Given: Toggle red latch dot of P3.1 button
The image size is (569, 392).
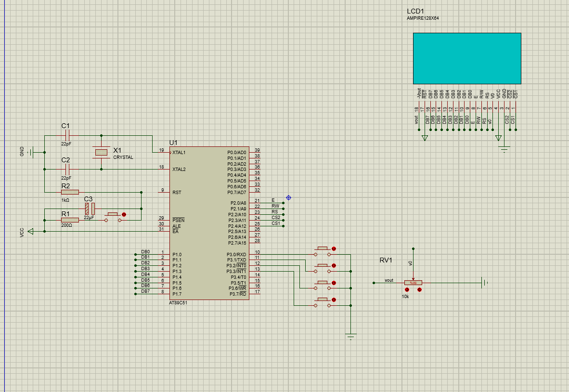Looking at the screenshot, I should (x=334, y=266).
